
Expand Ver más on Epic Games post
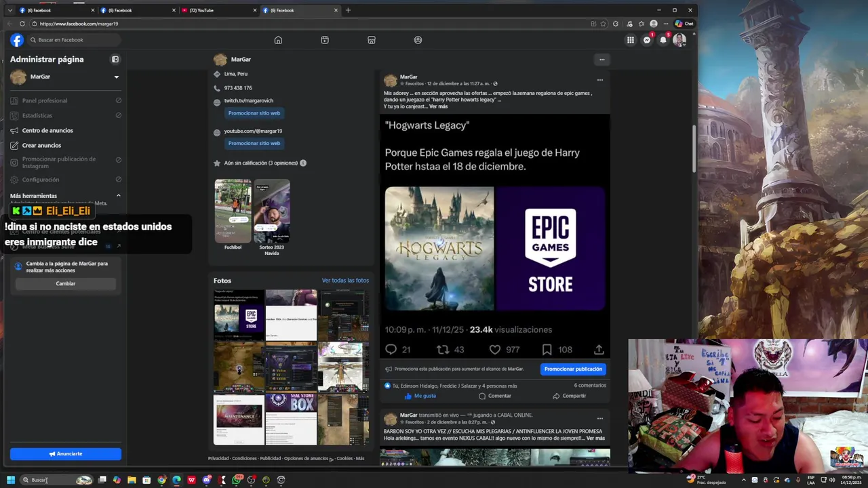438,106
